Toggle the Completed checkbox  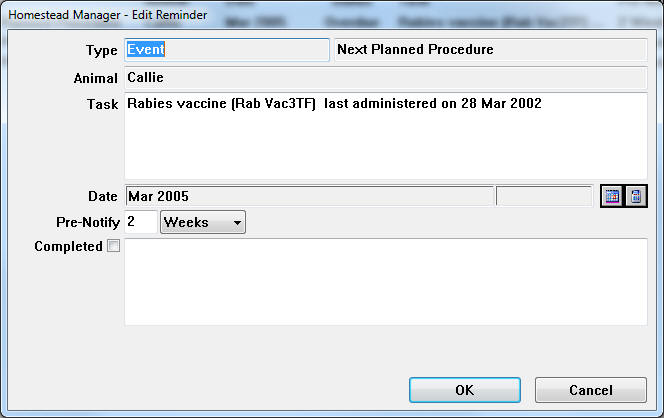[x=113, y=246]
